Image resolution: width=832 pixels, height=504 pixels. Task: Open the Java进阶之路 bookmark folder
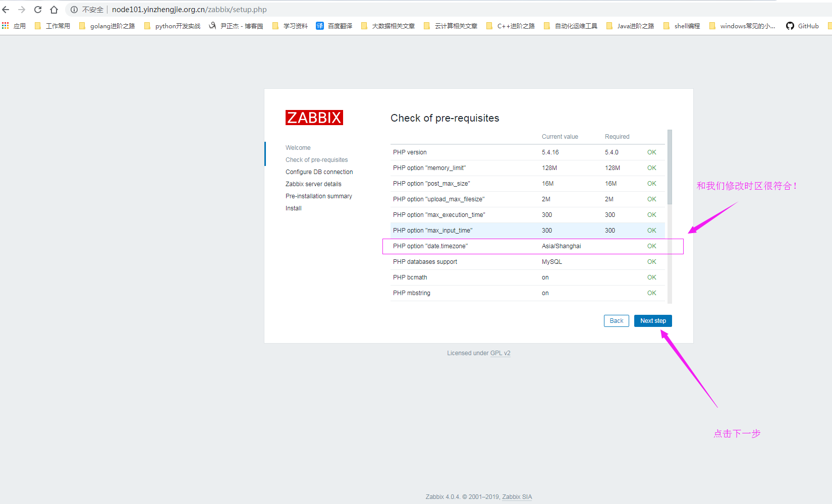[630, 26]
